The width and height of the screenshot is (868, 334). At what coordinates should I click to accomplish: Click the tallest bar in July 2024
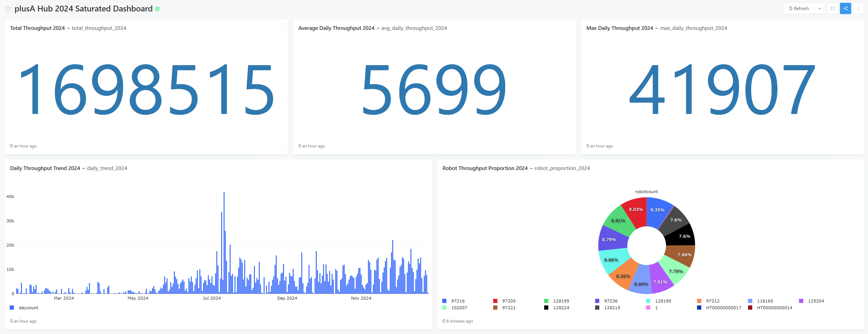tap(224, 242)
